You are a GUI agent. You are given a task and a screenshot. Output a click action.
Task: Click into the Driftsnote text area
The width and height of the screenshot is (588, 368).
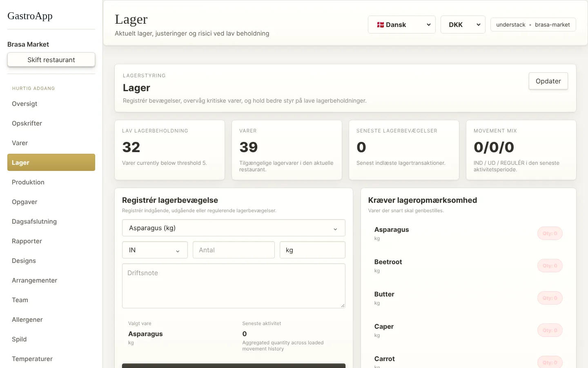tap(234, 286)
